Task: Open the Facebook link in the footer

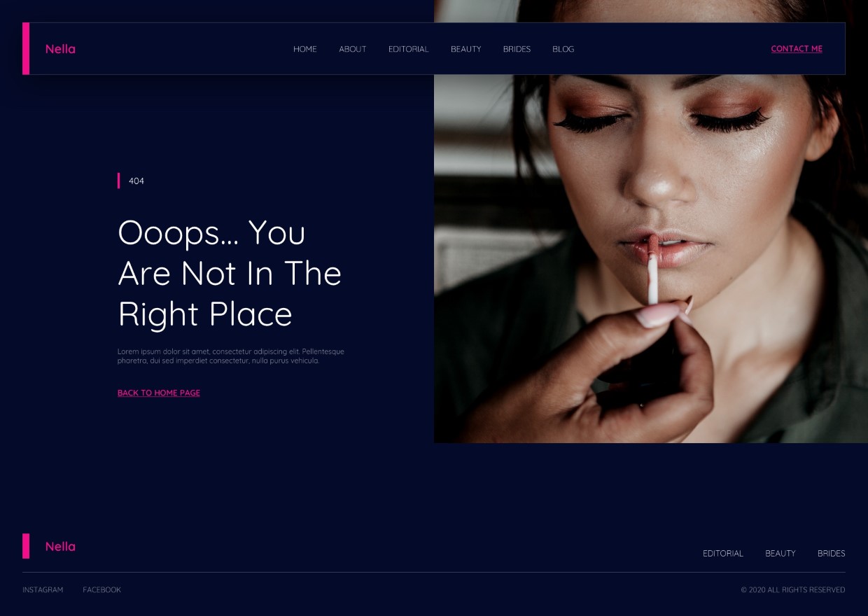Action: [102, 590]
